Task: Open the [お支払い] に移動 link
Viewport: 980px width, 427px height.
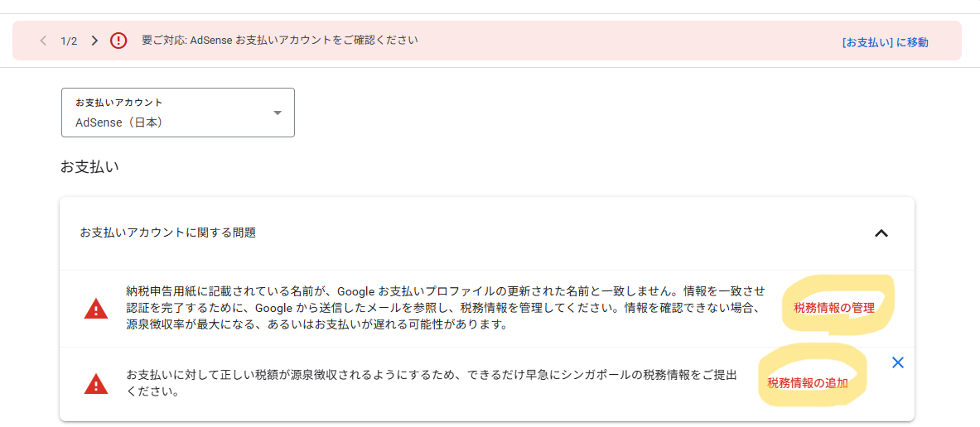Action: point(885,42)
